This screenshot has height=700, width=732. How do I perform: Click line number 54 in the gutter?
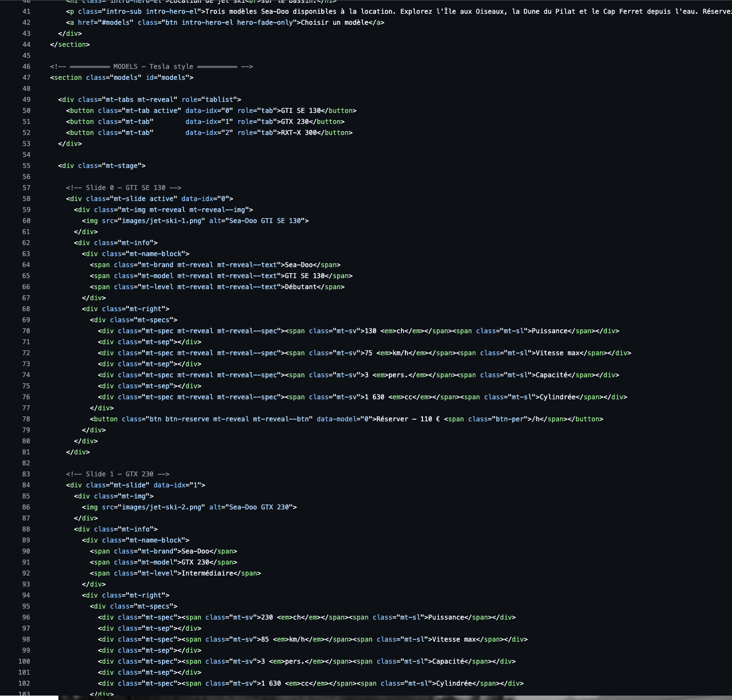[x=26, y=155]
